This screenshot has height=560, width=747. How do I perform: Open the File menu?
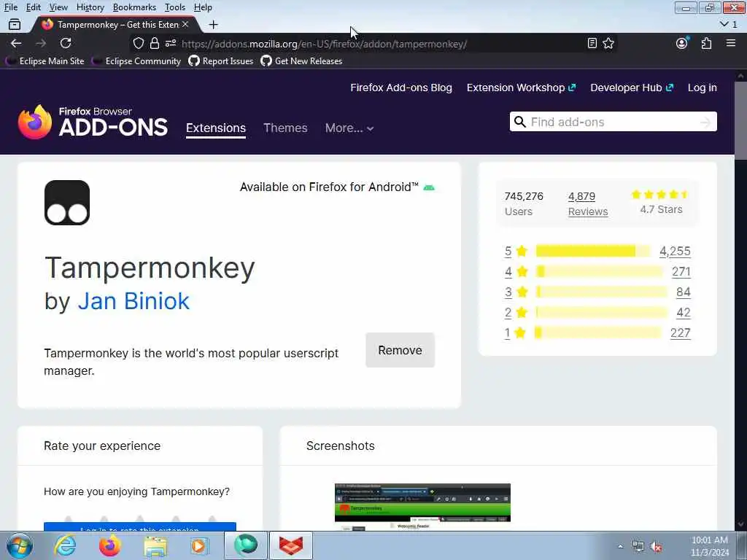coord(10,7)
